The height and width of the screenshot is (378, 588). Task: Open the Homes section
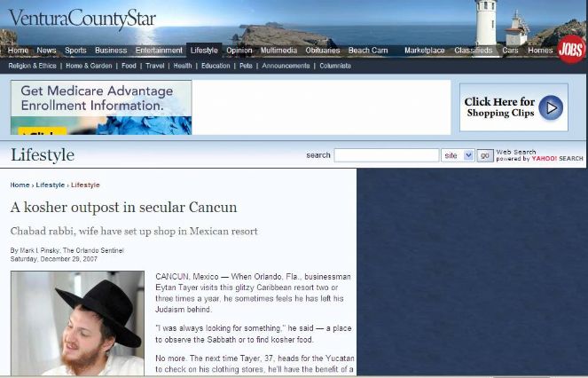tap(540, 51)
